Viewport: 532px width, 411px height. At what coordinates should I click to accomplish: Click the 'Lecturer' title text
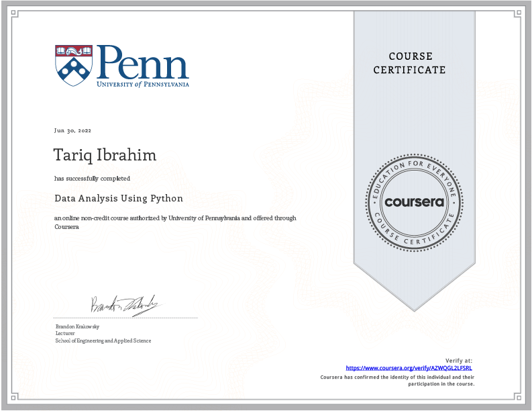(65, 333)
